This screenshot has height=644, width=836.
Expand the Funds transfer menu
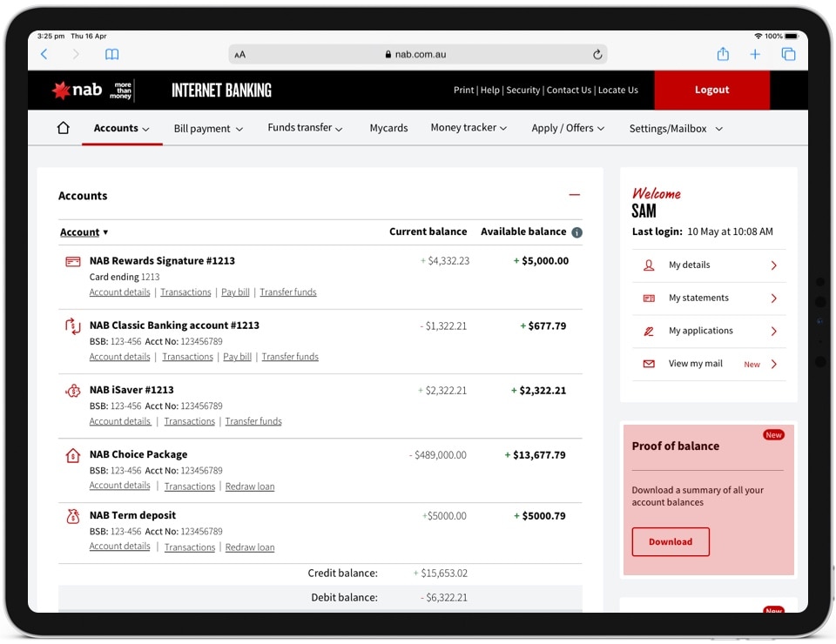coord(305,128)
